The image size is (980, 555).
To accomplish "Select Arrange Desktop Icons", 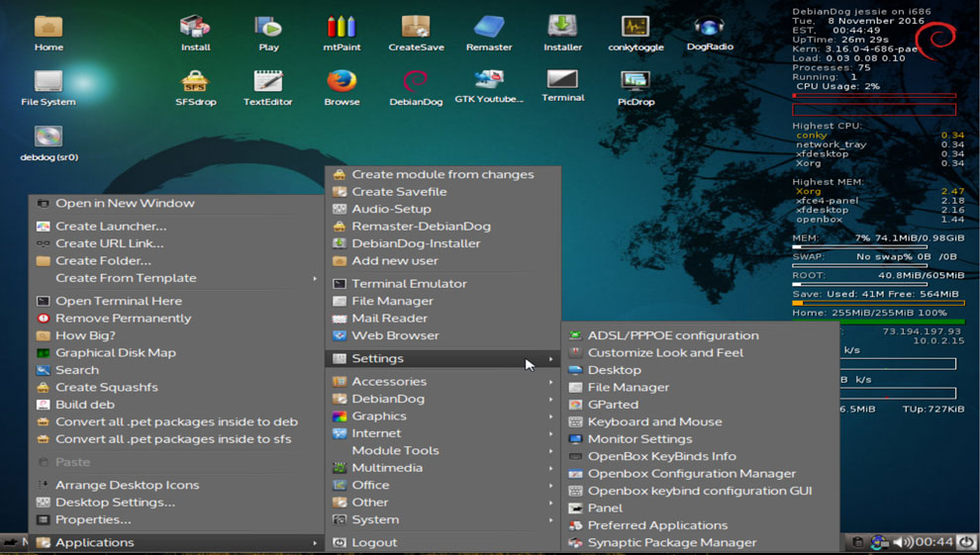I will coord(176,485).
